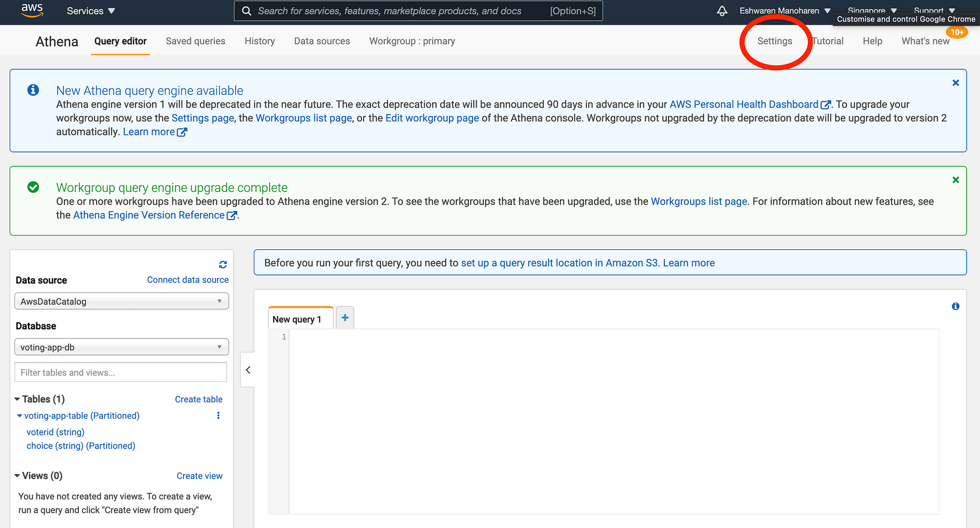Open the Tutorial link
This screenshot has width=980, height=528.
pos(828,41)
